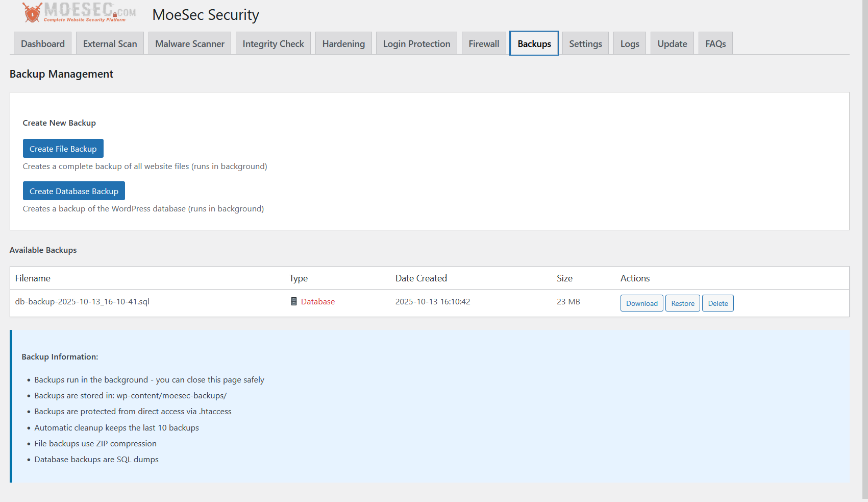Click the MoeSec shield logo
The height and width of the screenshot is (502, 868).
[x=32, y=13]
